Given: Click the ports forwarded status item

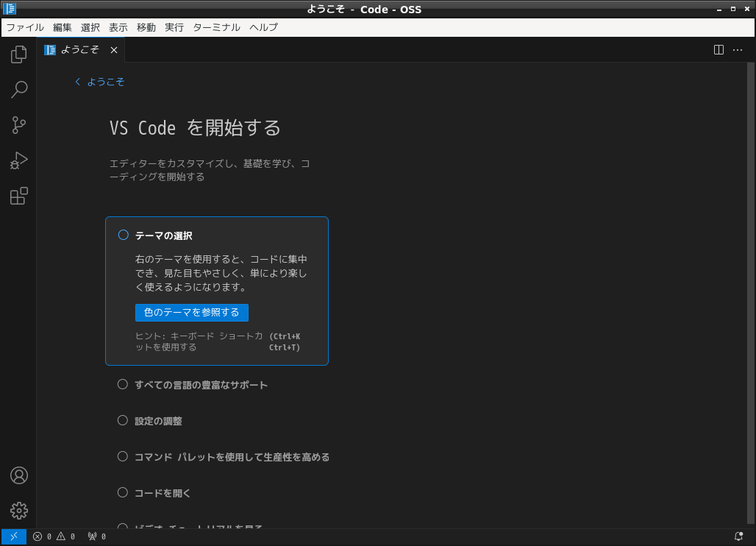Looking at the screenshot, I should 97,536.
